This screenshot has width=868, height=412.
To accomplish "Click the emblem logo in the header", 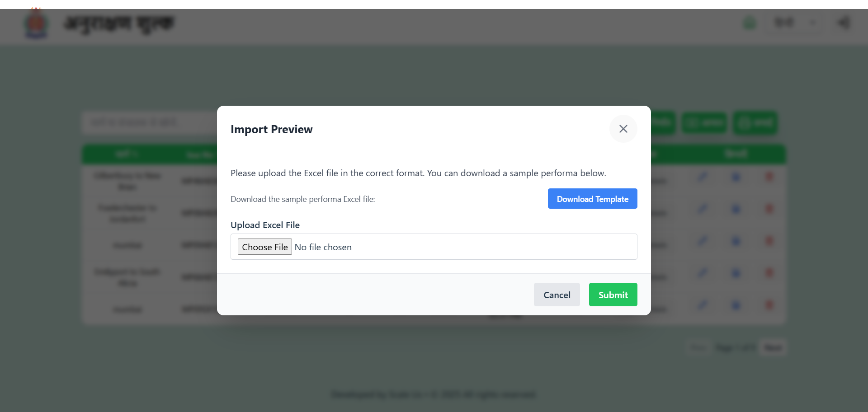I will [36, 23].
